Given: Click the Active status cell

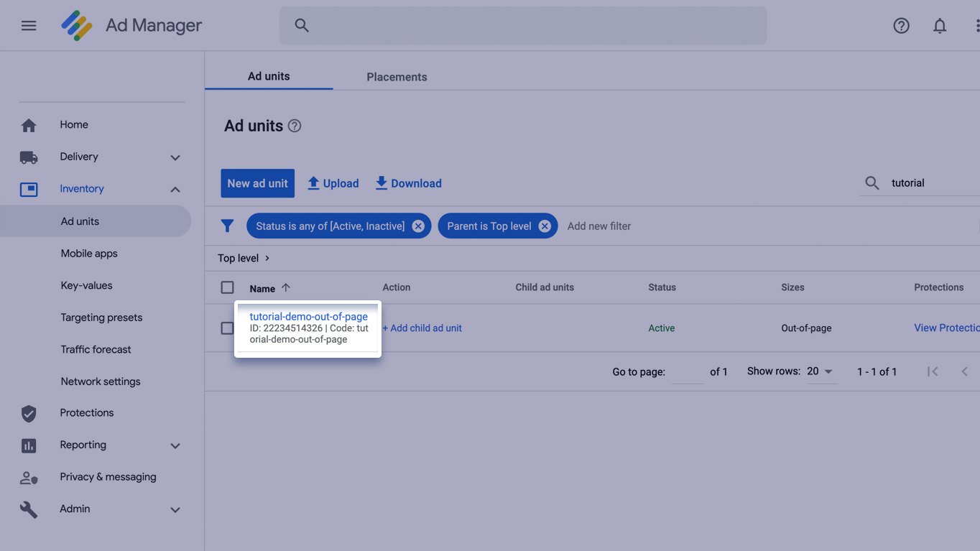Looking at the screenshot, I should click(x=662, y=328).
